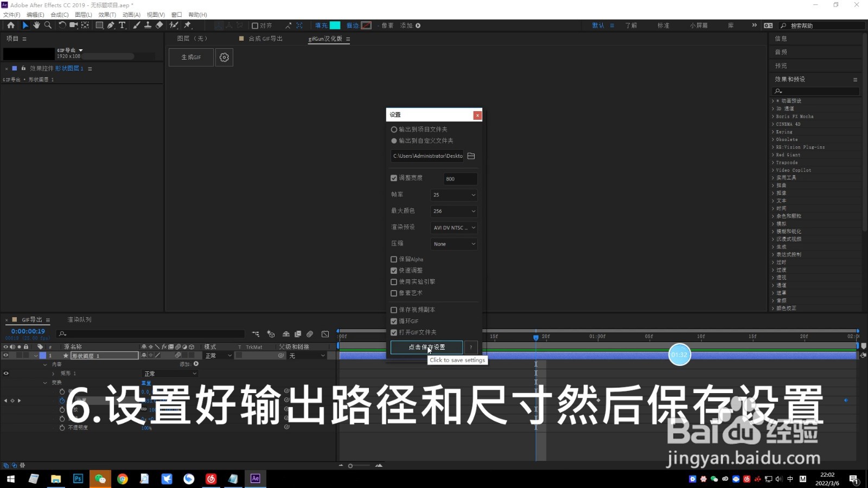Click the cyan 填充 fill color swatch
Image resolution: width=868 pixels, height=488 pixels.
tap(335, 25)
